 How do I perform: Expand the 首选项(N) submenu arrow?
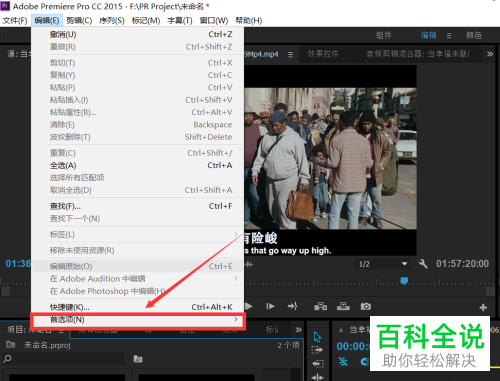coord(236,319)
